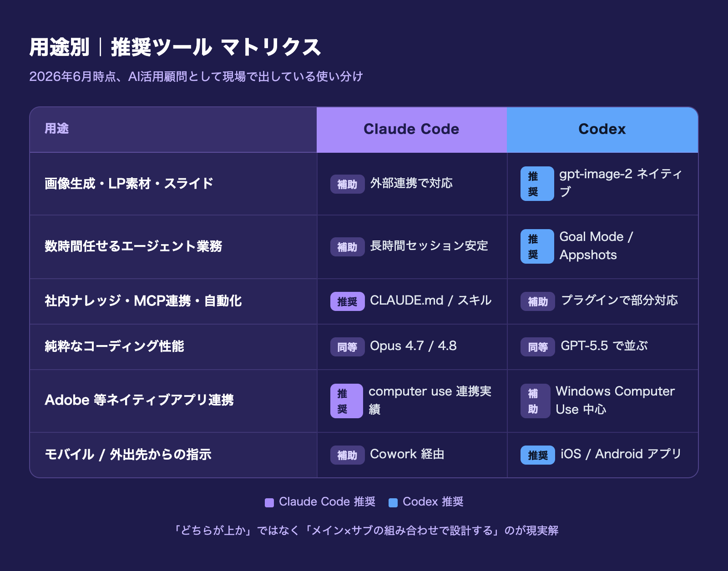Click the text CLAUDE.md / スキル
Image resolution: width=728 pixels, height=571 pixels.
(x=431, y=301)
